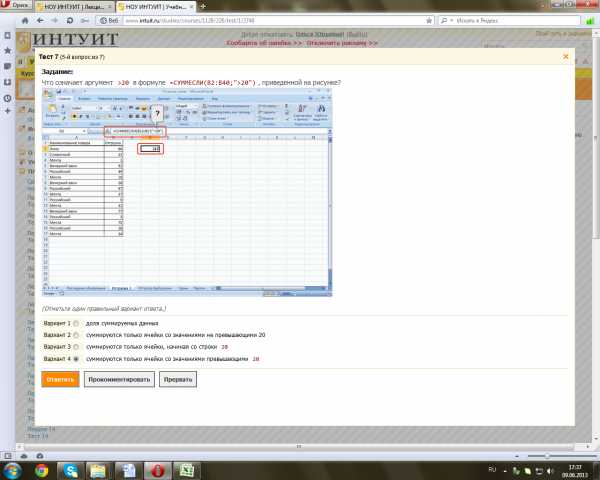Click the cloud sync icon in status bar
The image size is (600, 480).
tap(24, 456)
